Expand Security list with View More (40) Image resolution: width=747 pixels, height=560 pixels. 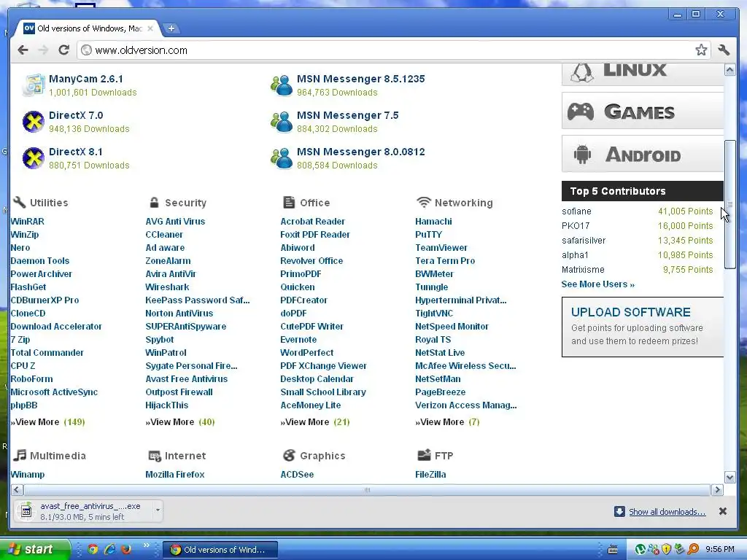[x=180, y=422]
